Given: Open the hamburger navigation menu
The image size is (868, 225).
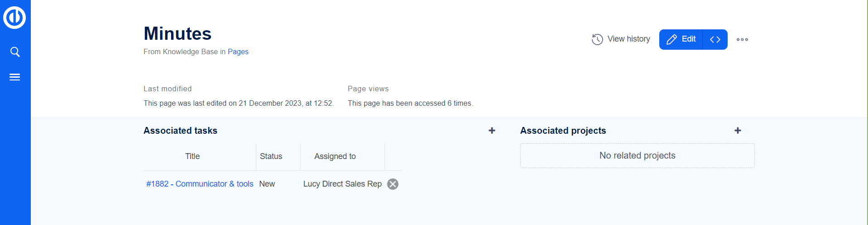Looking at the screenshot, I should [x=15, y=77].
